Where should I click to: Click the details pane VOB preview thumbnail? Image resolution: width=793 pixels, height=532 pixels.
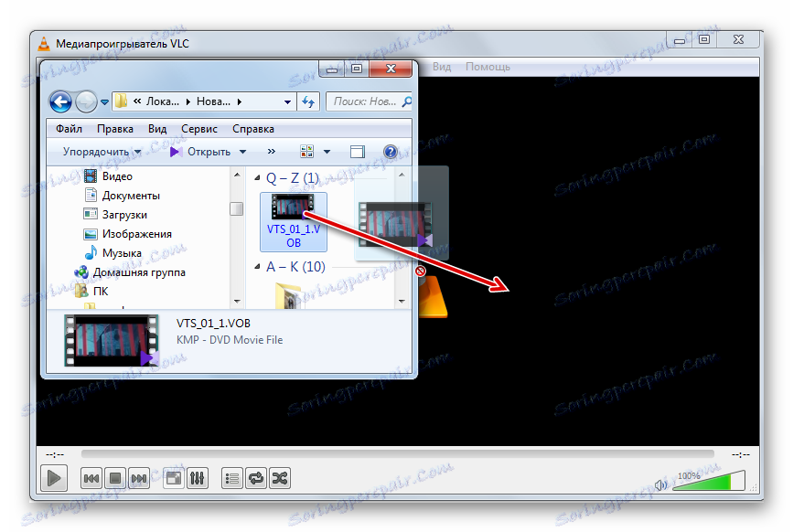point(112,340)
